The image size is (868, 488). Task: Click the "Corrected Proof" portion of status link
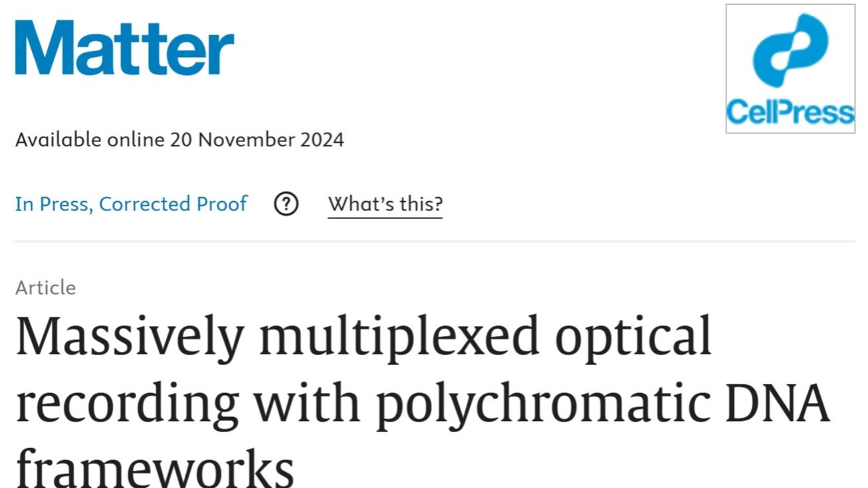[x=173, y=204]
